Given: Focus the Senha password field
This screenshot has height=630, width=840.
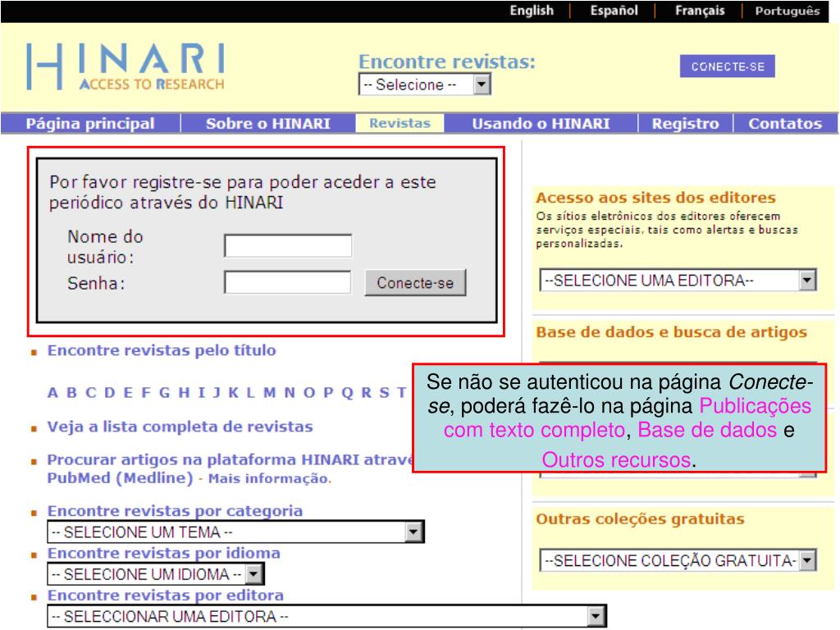Looking at the screenshot, I should [x=288, y=282].
